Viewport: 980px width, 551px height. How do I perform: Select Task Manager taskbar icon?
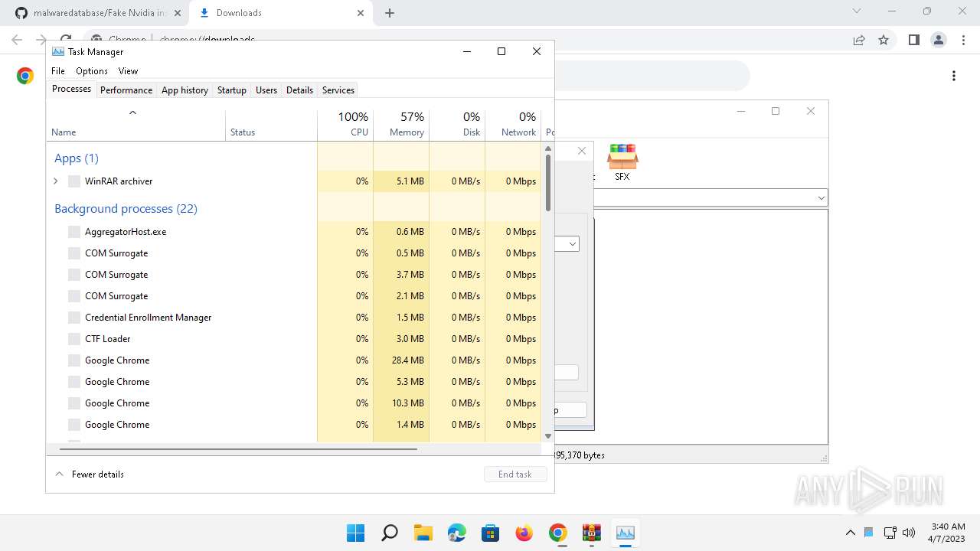(x=626, y=533)
